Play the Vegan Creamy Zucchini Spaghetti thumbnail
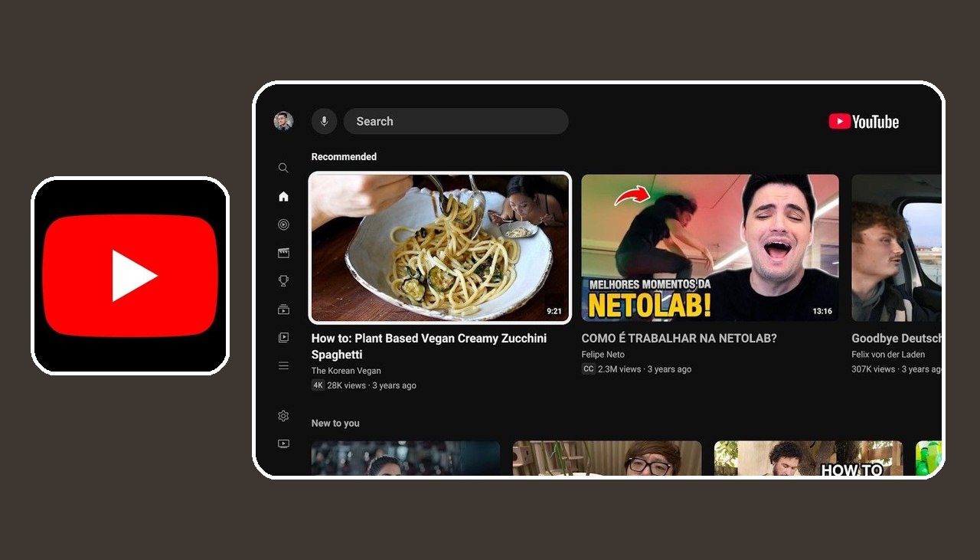The image size is (980, 560). click(439, 247)
